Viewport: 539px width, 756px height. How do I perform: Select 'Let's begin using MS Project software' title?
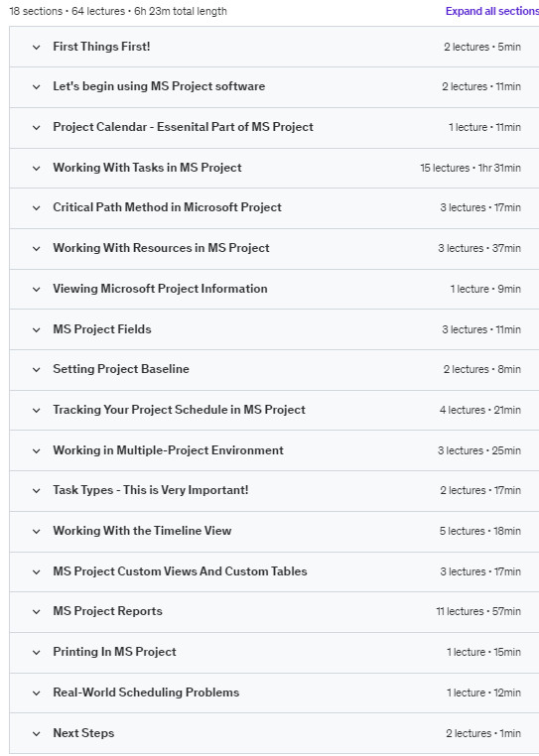pos(159,86)
